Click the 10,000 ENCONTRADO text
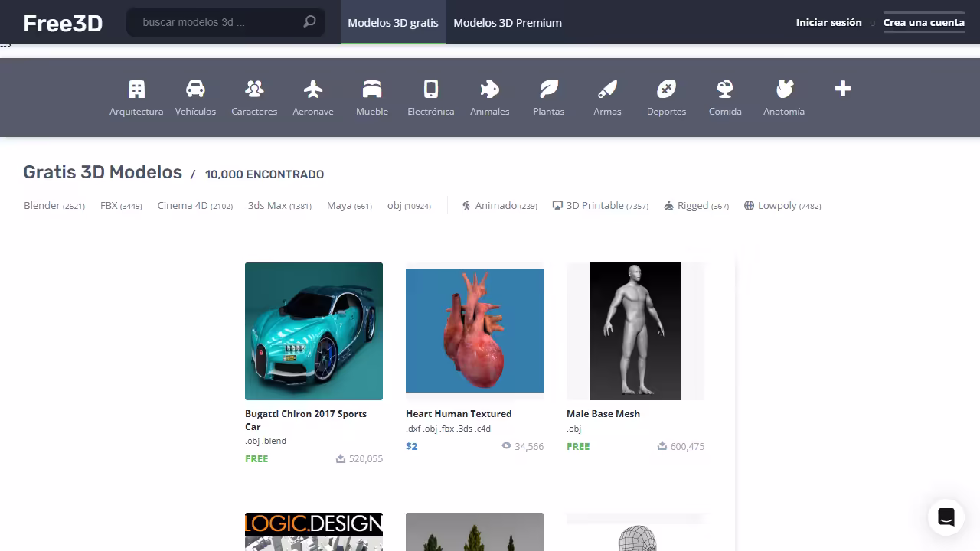Image resolution: width=980 pixels, height=551 pixels. pyautogui.click(x=264, y=174)
